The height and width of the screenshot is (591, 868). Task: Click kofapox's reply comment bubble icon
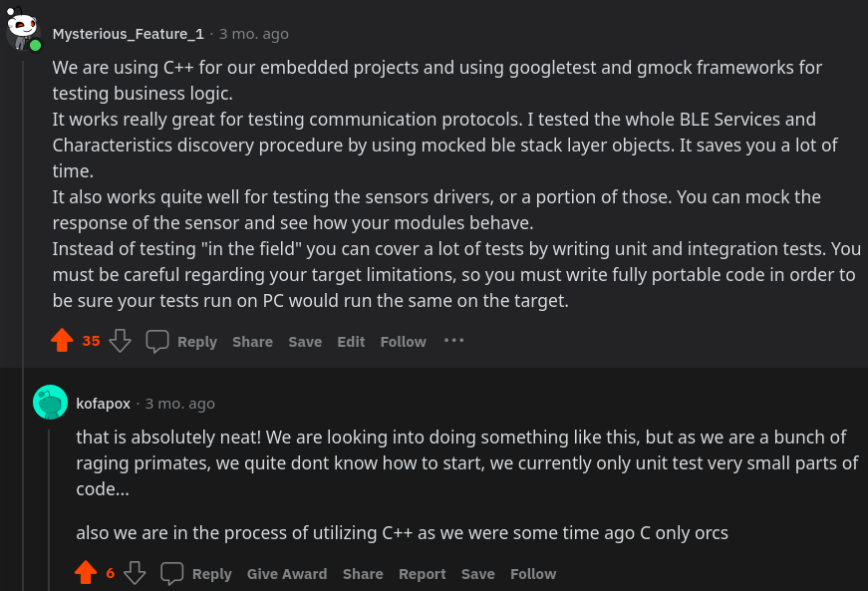click(x=171, y=573)
